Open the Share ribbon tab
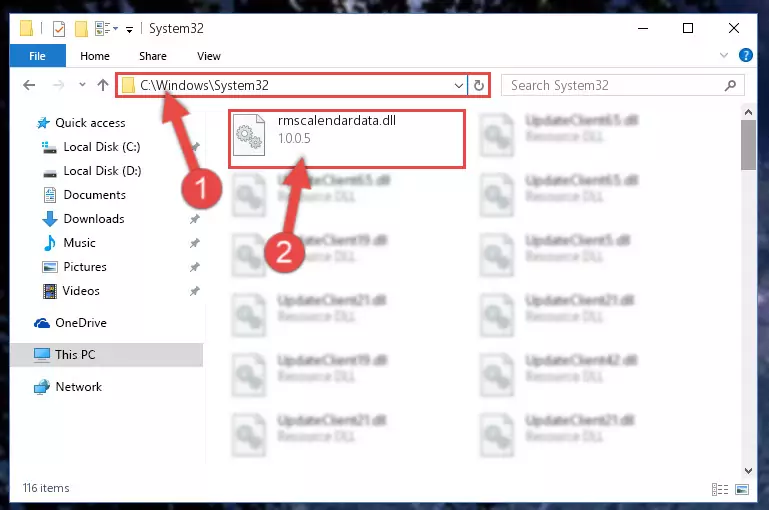The width and height of the screenshot is (769, 510). pos(153,56)
